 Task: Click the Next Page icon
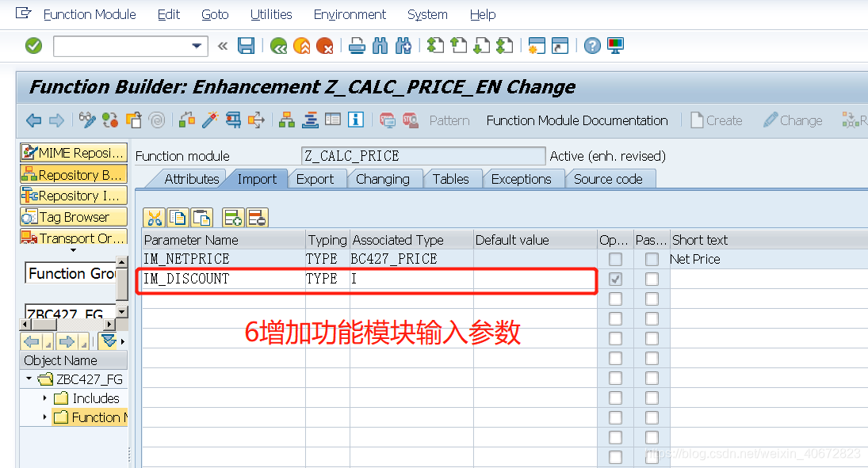tap(482, 46)
